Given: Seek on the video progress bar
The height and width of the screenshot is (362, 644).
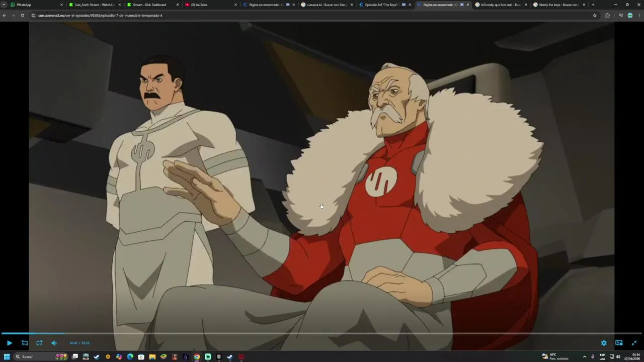Looking at the screenshot, I should 322,333.
